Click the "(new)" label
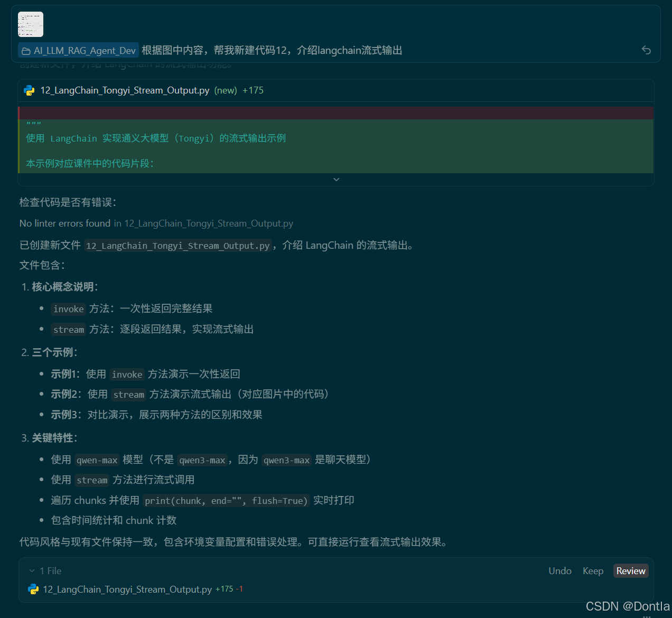This screenshot has height=618, width=672. point(226,90)
